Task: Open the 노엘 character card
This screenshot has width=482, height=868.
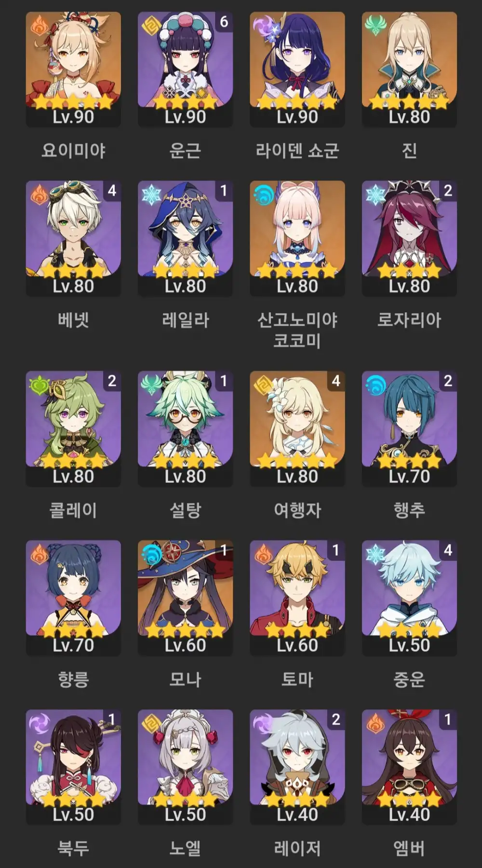Action: coord(185,767)
